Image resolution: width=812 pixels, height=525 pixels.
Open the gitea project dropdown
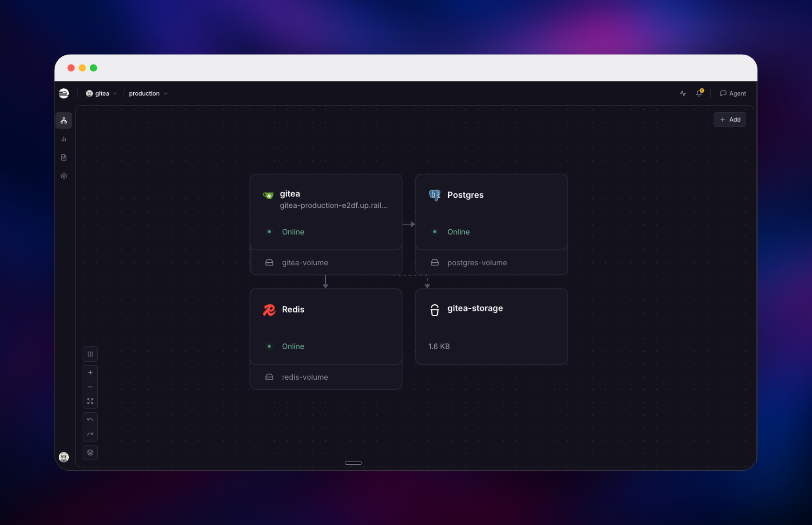pos(101,94)
